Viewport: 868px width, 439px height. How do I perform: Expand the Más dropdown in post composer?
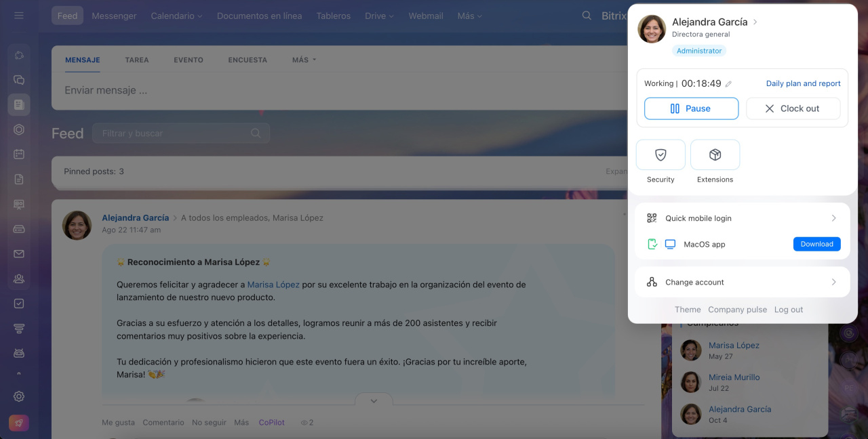304,60
